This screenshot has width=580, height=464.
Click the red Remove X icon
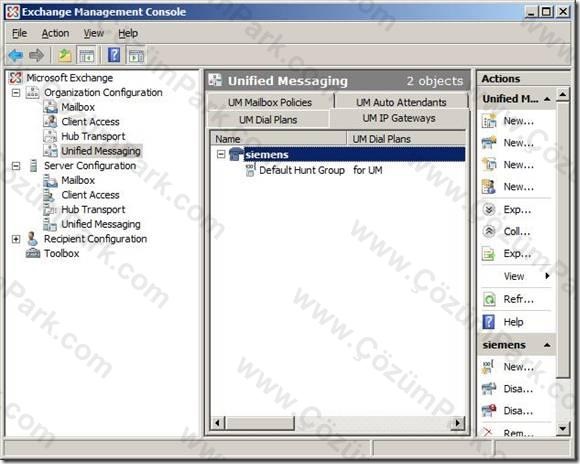pyautogui.click(x=488, y=431)
